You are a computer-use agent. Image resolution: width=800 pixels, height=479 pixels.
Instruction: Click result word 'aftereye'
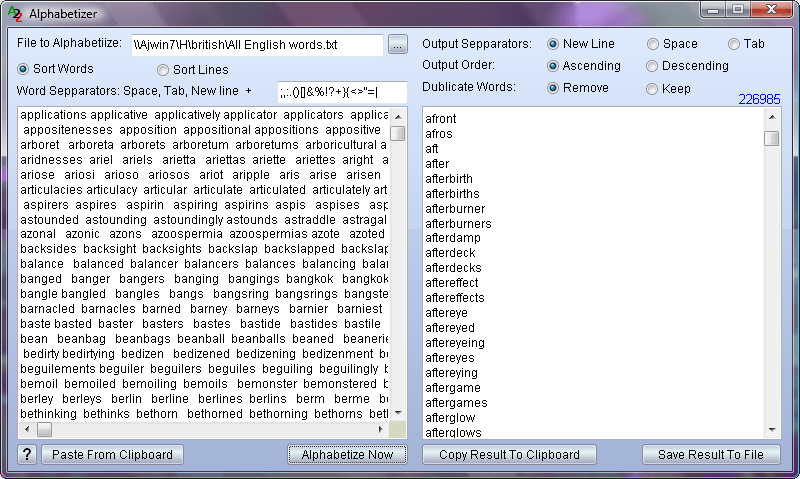pyautogui.click(x=446, y=313)
